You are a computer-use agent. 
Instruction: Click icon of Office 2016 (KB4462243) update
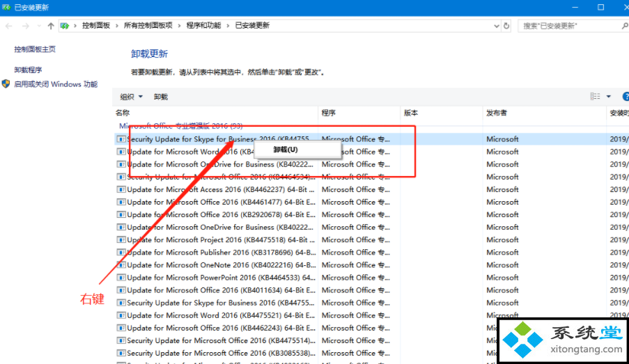(121, 328)
